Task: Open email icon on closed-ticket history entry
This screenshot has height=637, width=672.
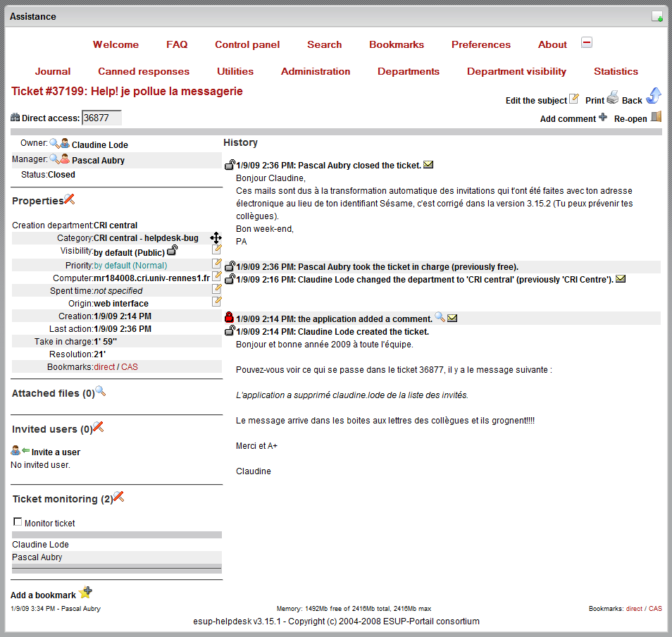Action: pyautogui.click(x=428, y=165)
